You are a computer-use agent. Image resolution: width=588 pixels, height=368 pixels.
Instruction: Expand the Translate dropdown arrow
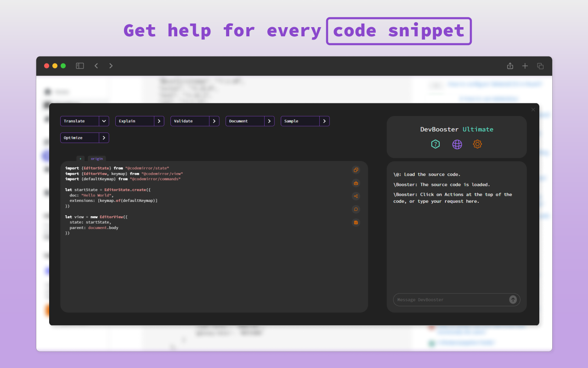click(x=104, y=121)
